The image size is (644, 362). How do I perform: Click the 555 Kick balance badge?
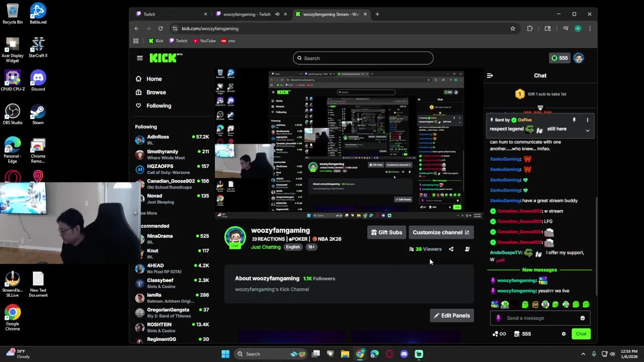click(x=559, y=58)
